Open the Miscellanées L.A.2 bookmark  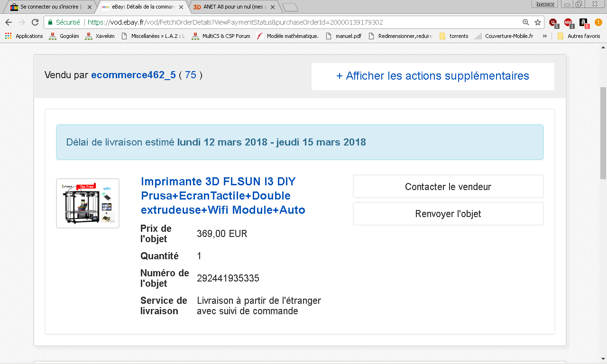click(153, 36)
